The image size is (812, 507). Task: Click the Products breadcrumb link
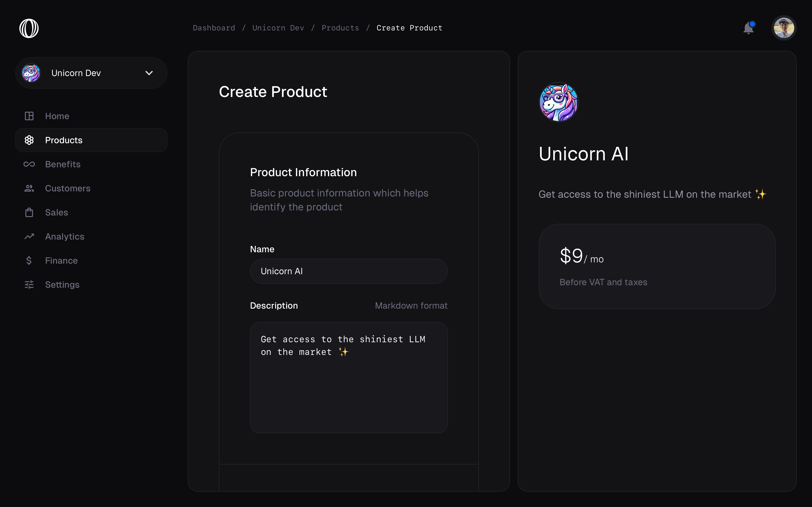click(340, 28)
